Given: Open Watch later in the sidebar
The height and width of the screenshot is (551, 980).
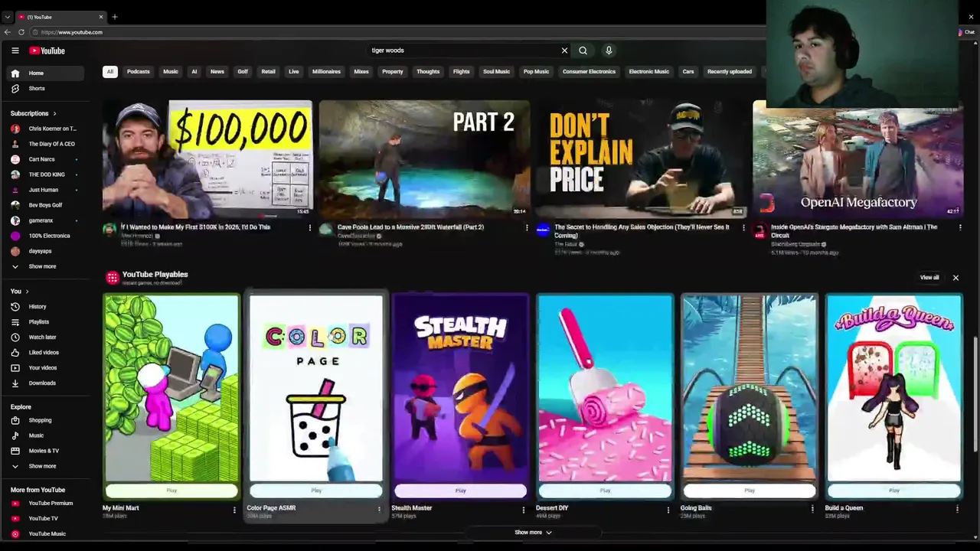Looking at the screenshot, I should click(45, 337).
